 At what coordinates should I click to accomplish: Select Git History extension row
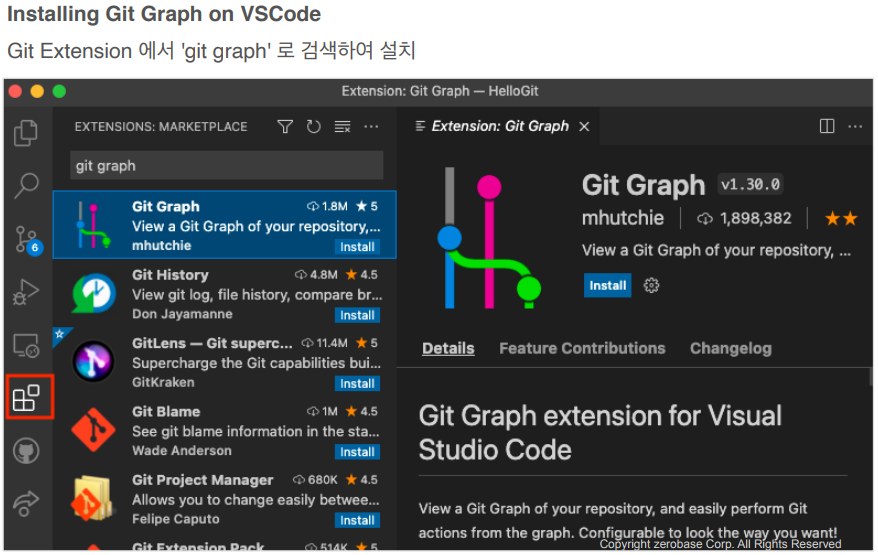point(225,293)
